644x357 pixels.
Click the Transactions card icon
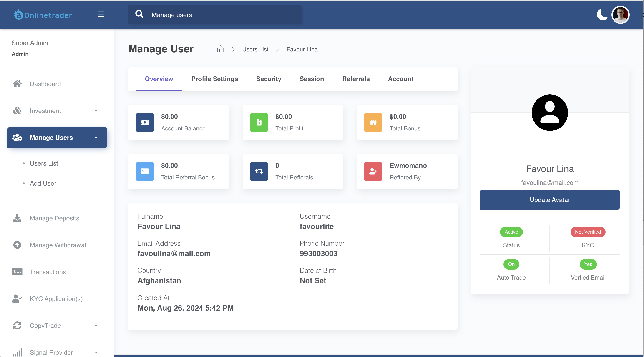pos(17,272)
